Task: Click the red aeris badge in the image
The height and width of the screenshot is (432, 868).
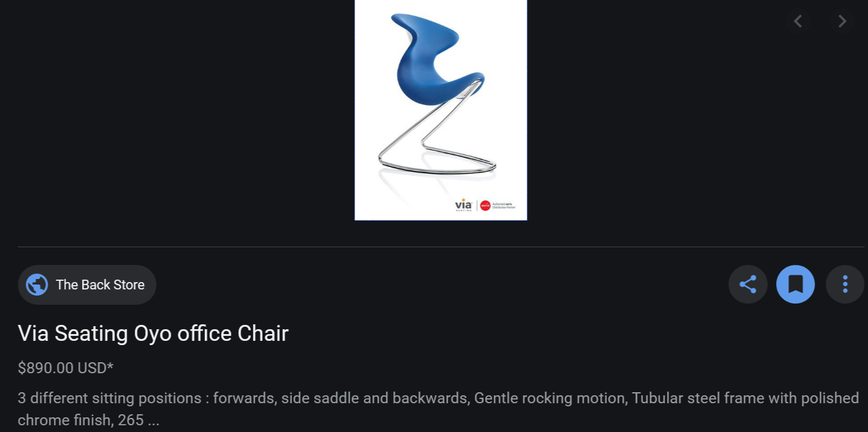Action: [485, 206]
